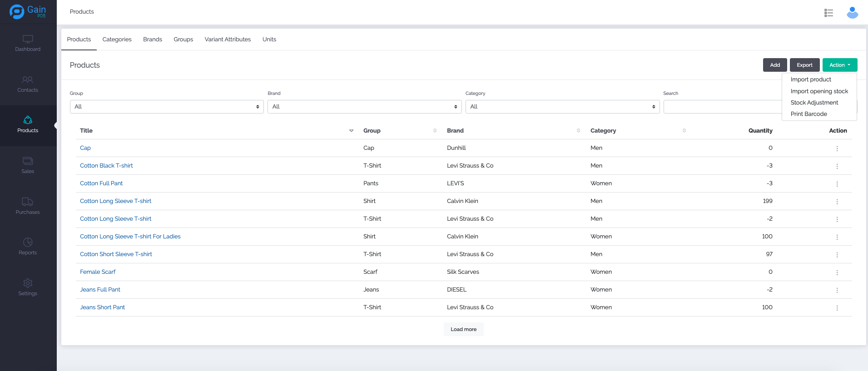Switch to the Variant Attributes tab
This screenshot has height=371, width=868.
click(x=228, y=40)
